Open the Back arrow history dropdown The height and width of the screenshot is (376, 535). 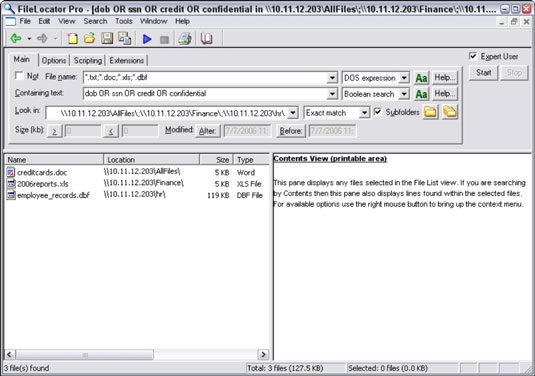tap(29, 39)
